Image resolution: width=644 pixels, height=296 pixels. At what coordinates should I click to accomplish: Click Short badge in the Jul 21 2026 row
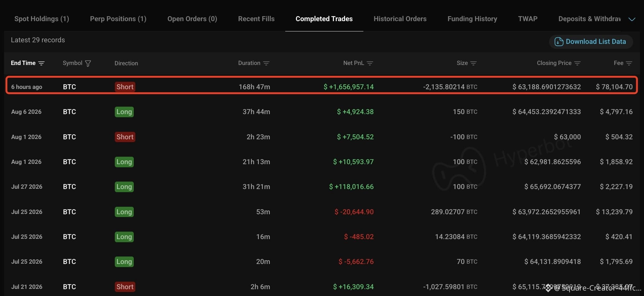tap(125, 287)
